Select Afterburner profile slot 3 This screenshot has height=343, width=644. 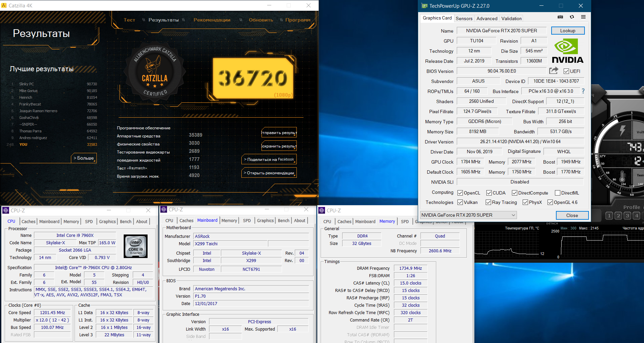click(x=627, y=216)
